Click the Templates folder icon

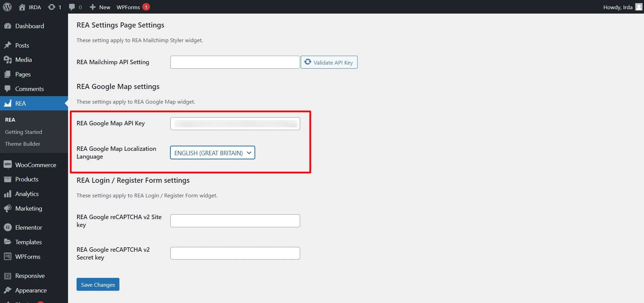click(x=8, y=242)
